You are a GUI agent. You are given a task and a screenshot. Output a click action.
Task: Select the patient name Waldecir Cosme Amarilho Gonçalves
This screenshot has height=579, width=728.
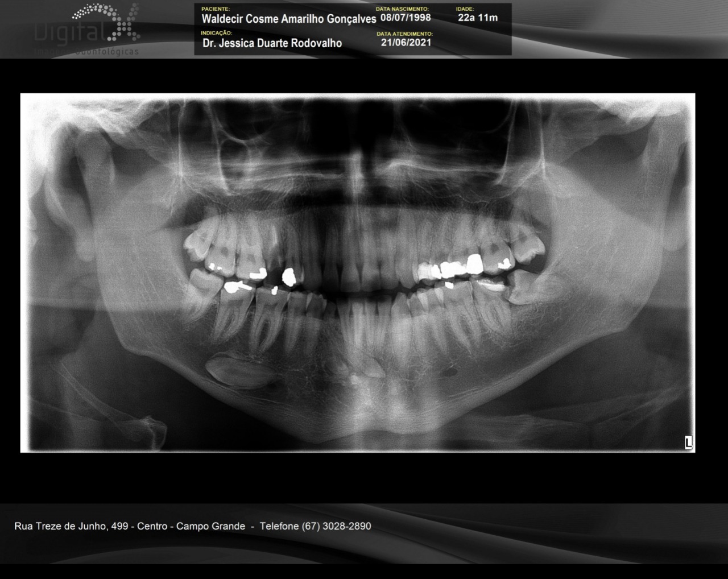pos(288,19)
